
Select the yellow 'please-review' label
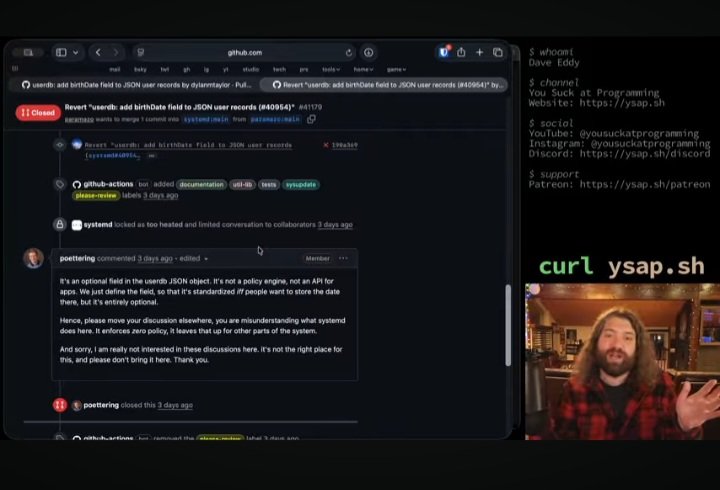pos(96,196)
